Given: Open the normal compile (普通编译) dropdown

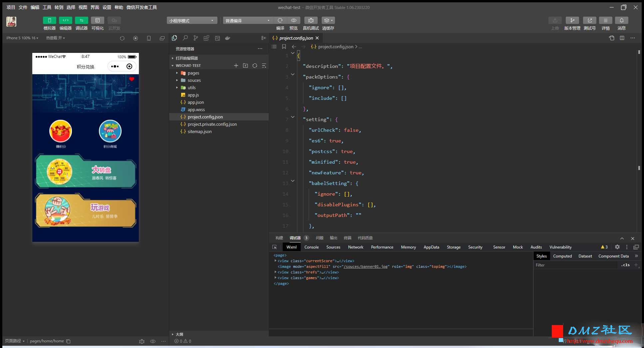Looking at the screenshot, I should (248, 21).
